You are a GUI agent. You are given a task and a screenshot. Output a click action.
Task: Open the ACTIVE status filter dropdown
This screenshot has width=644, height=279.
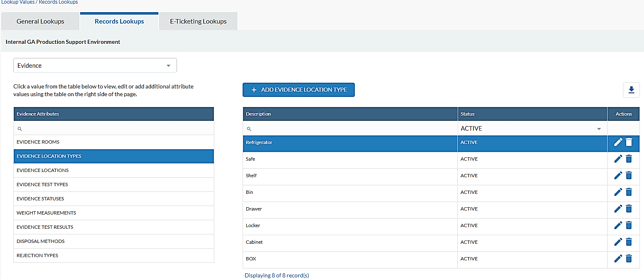coord(532,128)
